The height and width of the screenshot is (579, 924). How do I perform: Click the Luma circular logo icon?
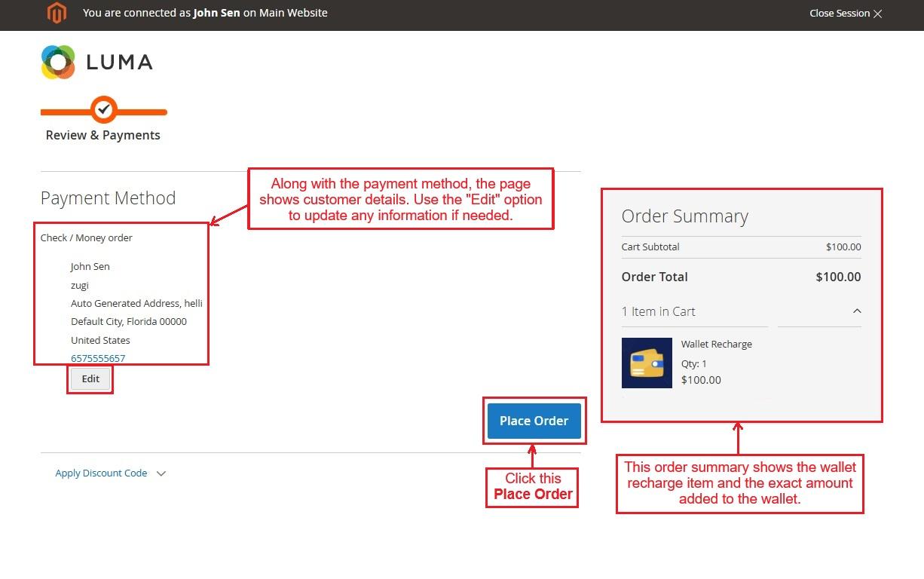[58, 62]
